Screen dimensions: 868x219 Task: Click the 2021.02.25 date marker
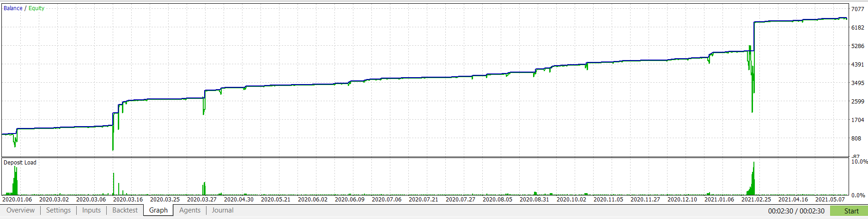(756, 200)
